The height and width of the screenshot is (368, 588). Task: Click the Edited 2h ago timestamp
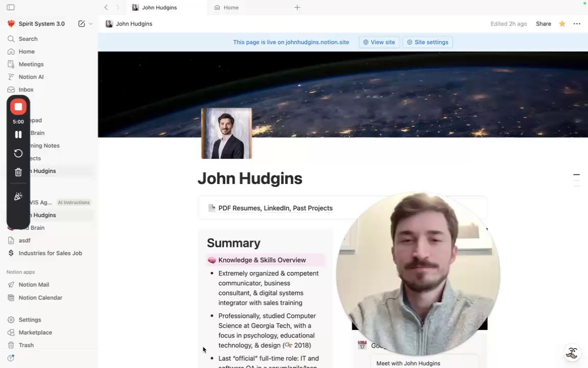click(508, 24)
